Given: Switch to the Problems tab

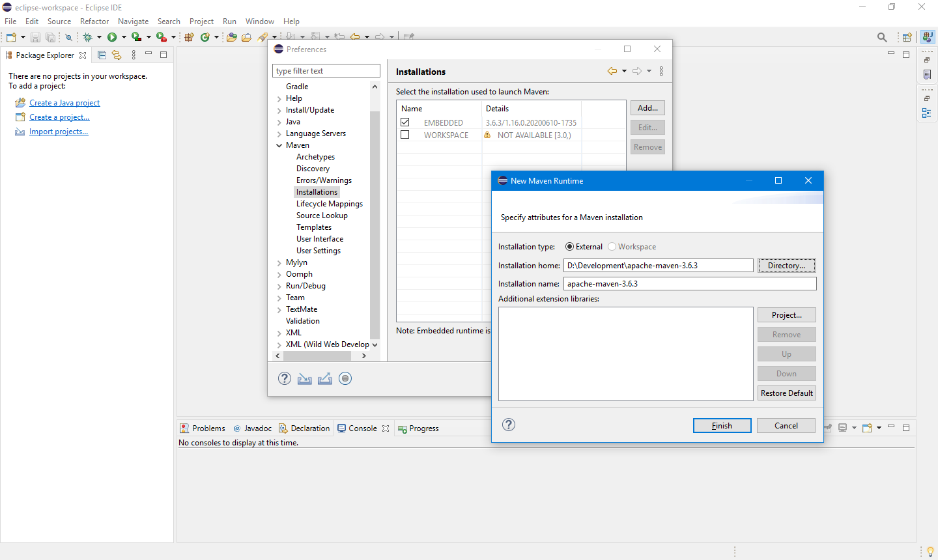Looking at the screenshot, I should (x=203, y=428).
